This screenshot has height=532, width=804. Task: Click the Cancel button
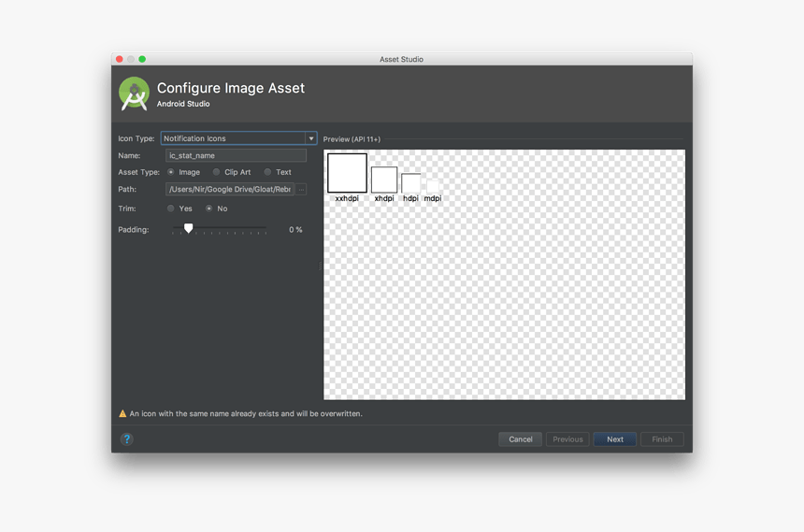pyautogui.click(x=521, y=439)
